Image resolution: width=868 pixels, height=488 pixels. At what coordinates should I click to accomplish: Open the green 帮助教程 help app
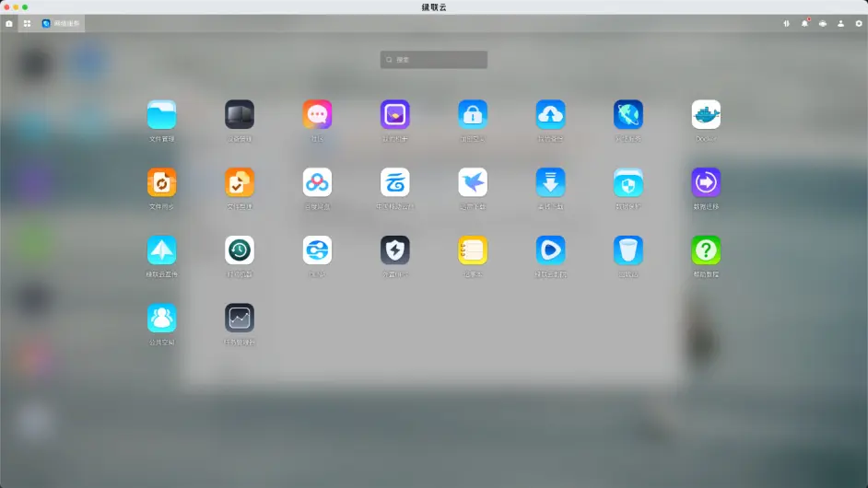click(706, 250)
